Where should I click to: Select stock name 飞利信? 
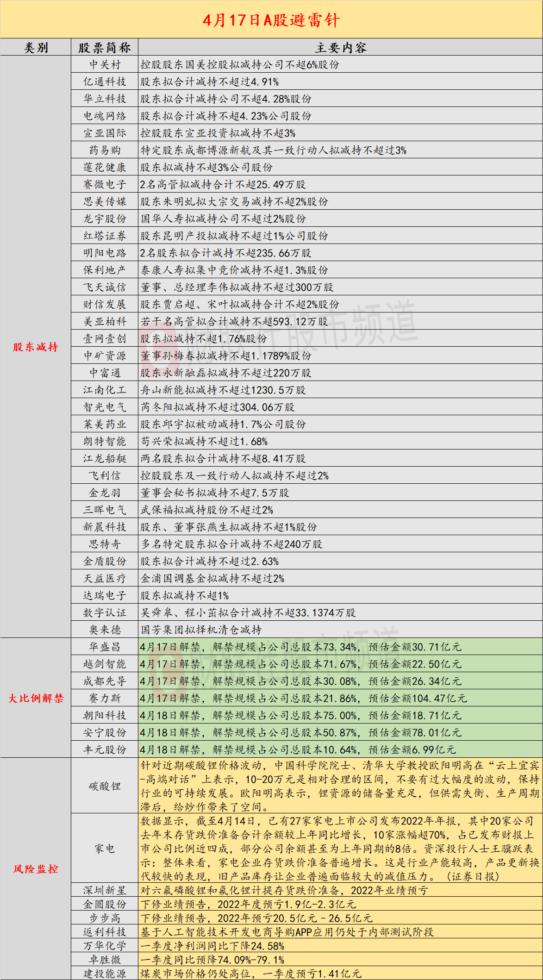pyautogui.click(x=105, y=476)
